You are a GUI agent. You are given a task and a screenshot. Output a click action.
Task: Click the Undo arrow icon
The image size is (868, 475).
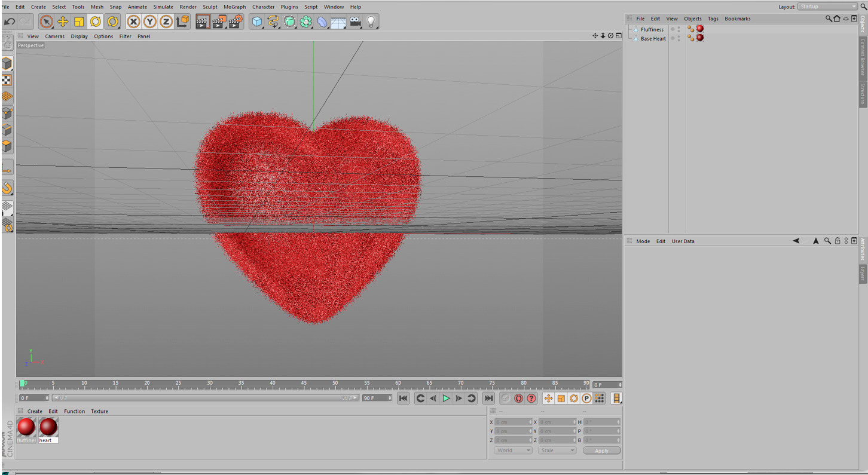click(x=10, y=22)
